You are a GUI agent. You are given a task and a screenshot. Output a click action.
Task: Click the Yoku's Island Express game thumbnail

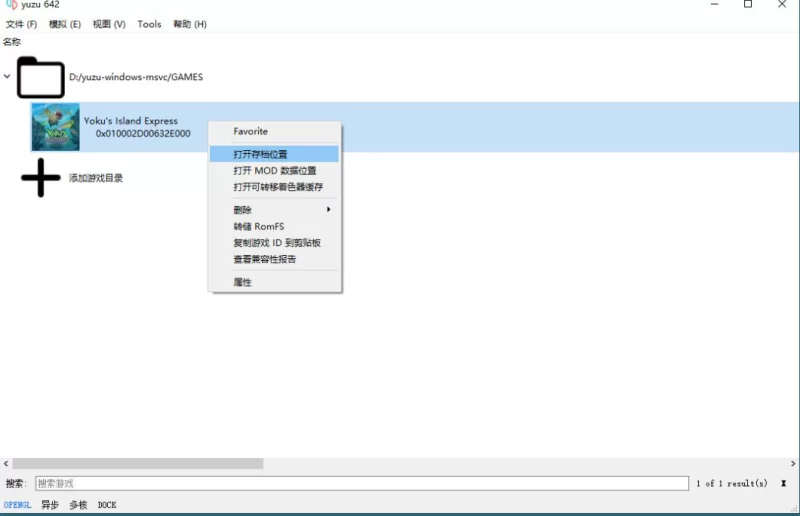click(56, 127)
